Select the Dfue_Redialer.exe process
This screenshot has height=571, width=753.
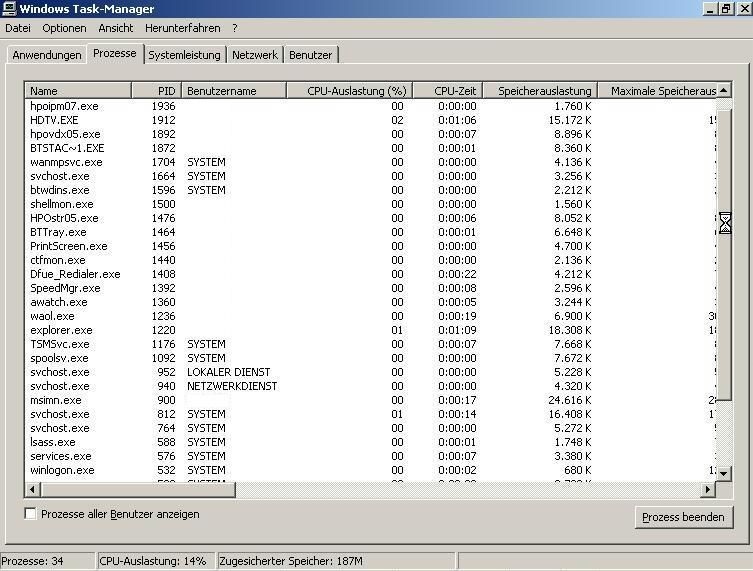(x=371, y=274)
